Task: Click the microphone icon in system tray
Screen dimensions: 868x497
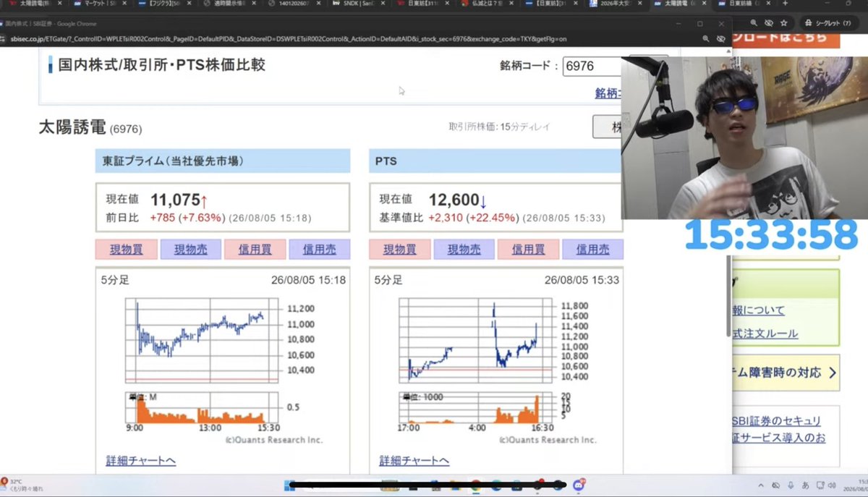Action: [x=791, y=485]
